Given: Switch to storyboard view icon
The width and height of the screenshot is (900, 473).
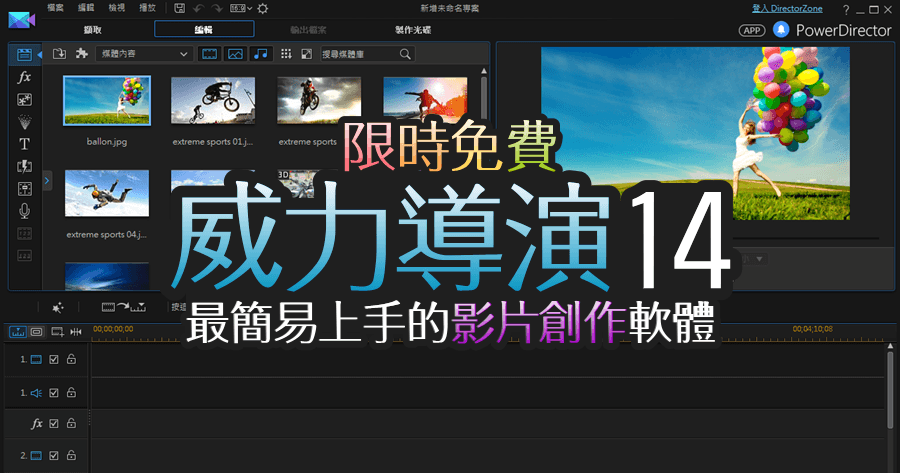Looking at the screenshot, I should click(x=36, y=332).
